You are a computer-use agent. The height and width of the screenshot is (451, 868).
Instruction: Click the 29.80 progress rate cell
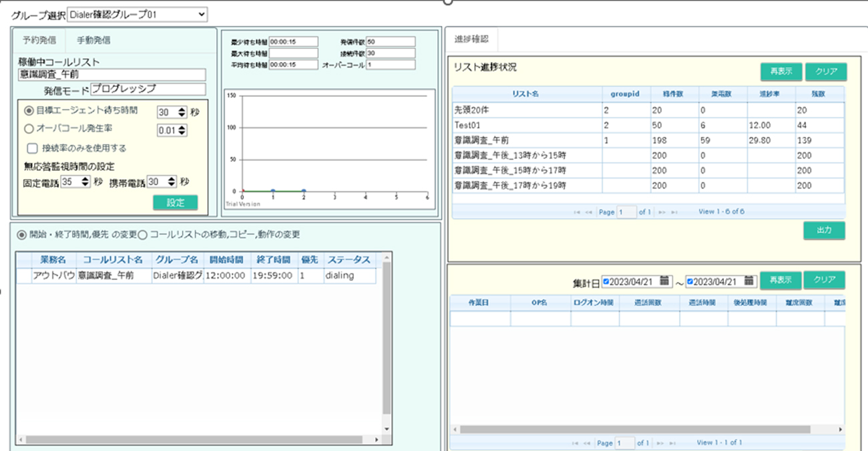(x=771, y=140)
